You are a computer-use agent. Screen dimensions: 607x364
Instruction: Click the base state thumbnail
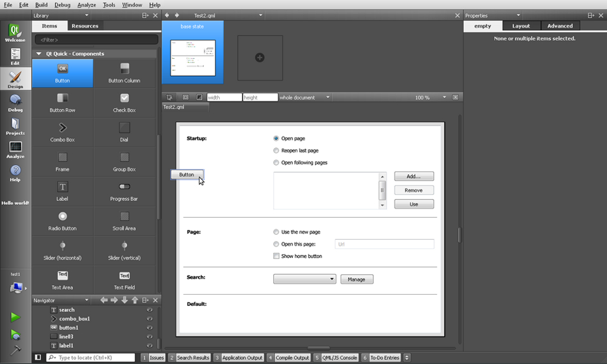tap(193, 58)
